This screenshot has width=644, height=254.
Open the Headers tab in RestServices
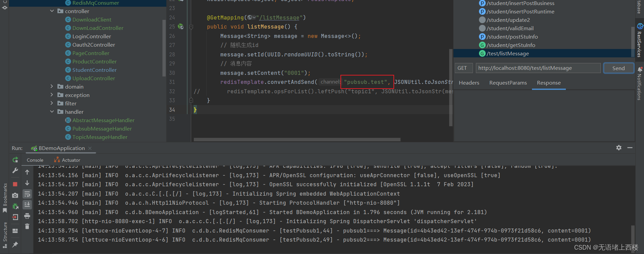tap(469, 83)
